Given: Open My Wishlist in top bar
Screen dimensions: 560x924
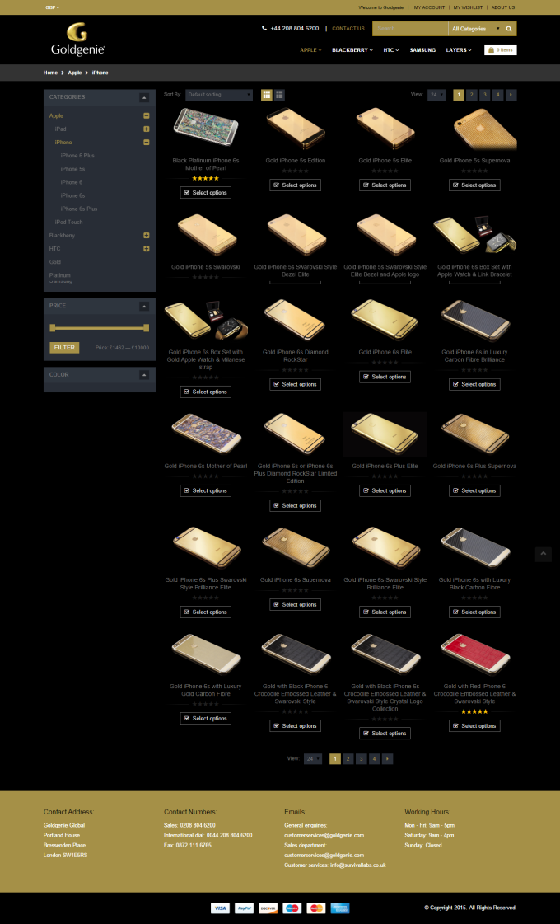Looking at the screenshot, I should point(468,7).
